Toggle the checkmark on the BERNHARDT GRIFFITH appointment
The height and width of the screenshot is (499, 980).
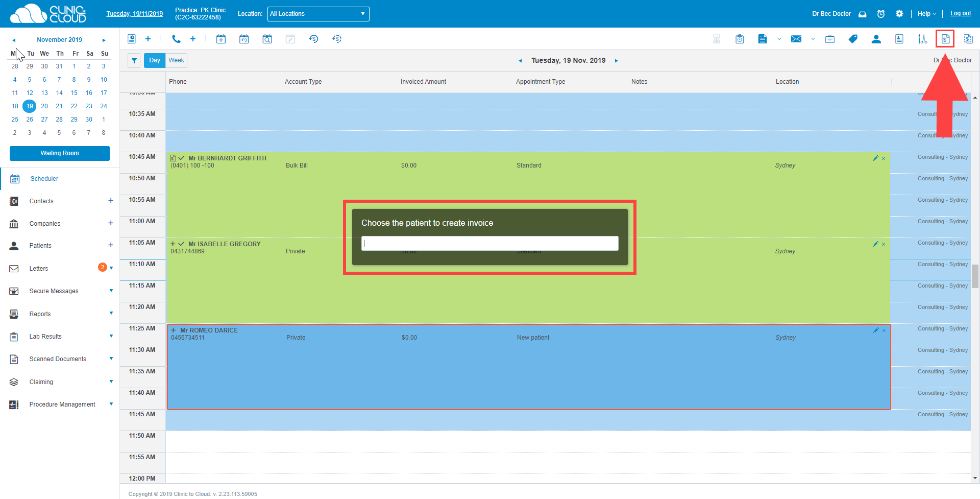[181, 158]
